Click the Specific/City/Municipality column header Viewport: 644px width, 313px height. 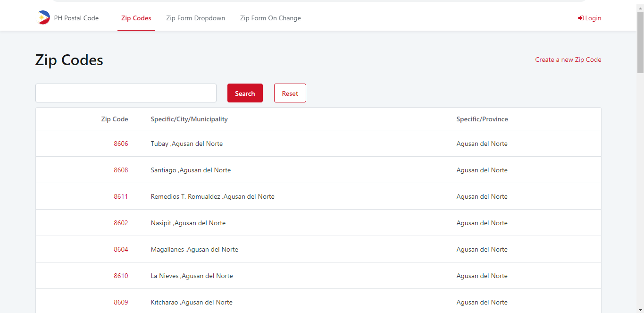(189, 119)
